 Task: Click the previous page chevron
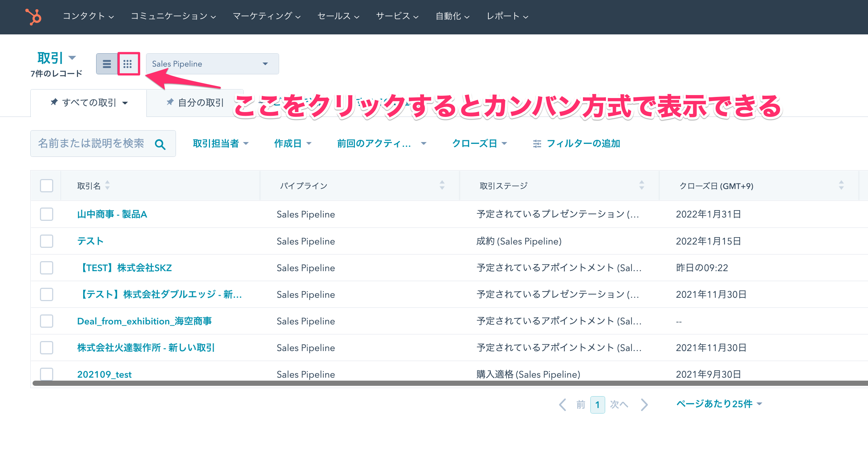563,405
